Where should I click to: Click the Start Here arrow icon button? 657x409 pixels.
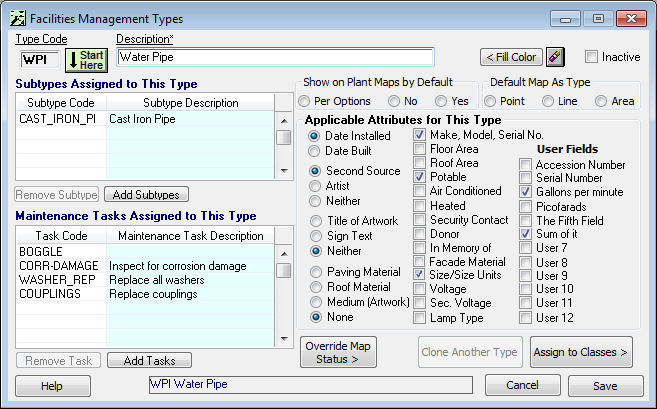pyautogui.click(x=86, y=60)
